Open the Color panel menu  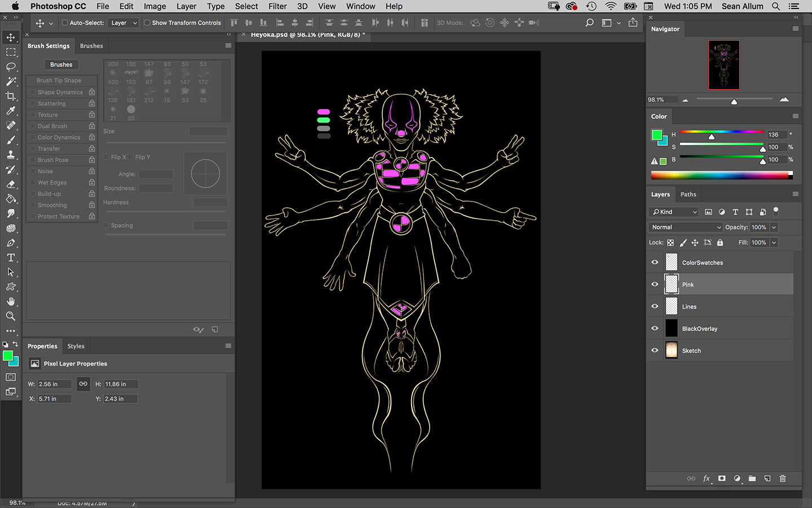[x=796, y=116]
